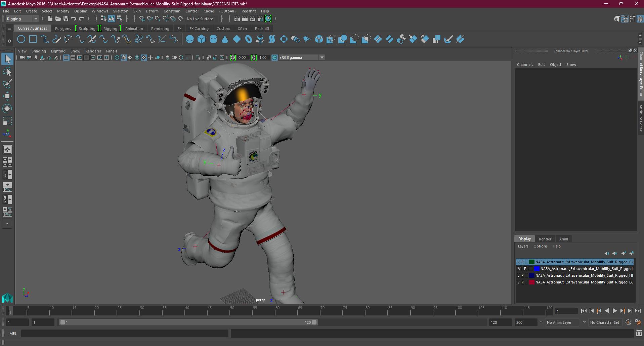The width and height of the screenshot is (644, 346).
Task: Click No Live Surface field
Action: pyautogui.click(x=201, y=19)
